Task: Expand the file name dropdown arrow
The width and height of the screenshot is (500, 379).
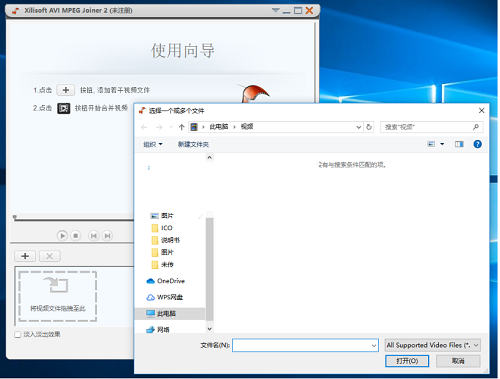Action: (374, 345)
